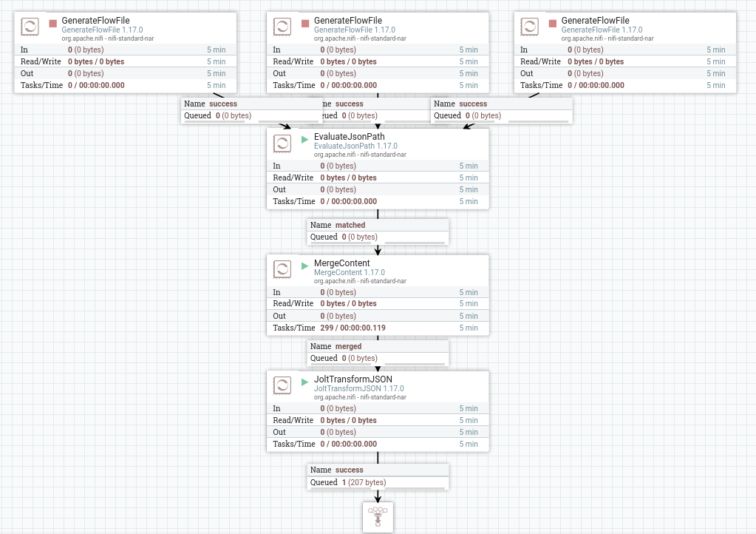Image resolution: width=756 pixels, height=534 pixels.
Task: Click the org.apache.nifi bundle text on MergeContent
Action: (360, 281)
